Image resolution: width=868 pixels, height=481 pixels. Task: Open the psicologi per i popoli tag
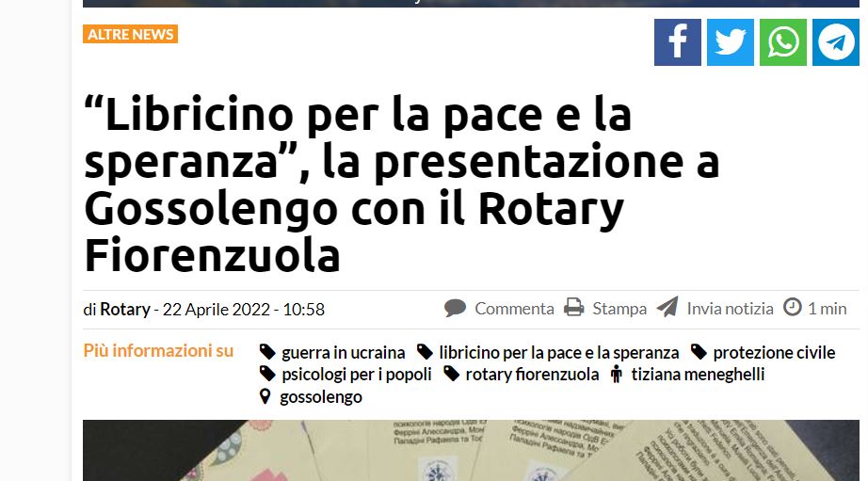pos(357,375)
